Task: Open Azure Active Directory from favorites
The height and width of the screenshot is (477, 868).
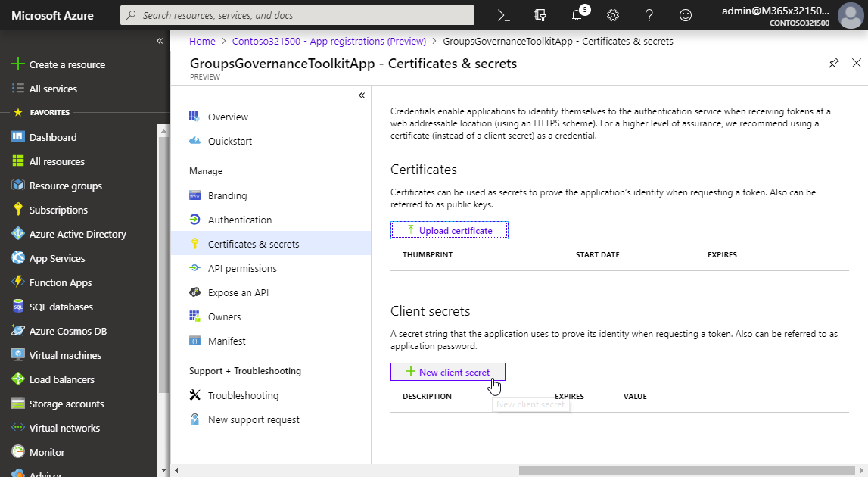Action: [77, 234]
